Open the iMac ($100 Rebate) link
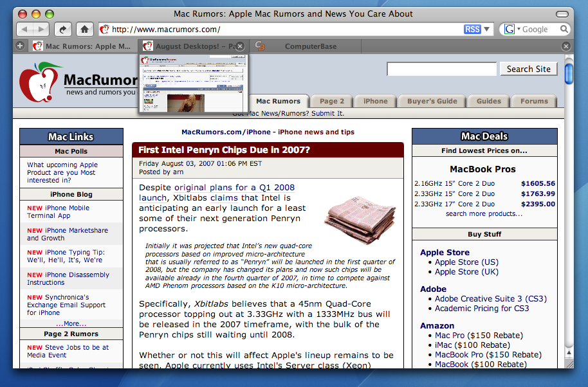The image size is (588, 387). click(472, 345)
